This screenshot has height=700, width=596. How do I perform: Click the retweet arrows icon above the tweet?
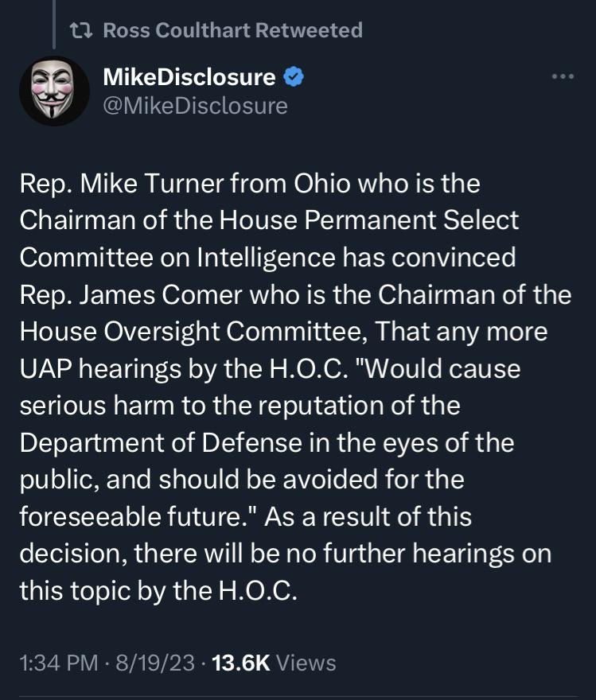point(81,30)
